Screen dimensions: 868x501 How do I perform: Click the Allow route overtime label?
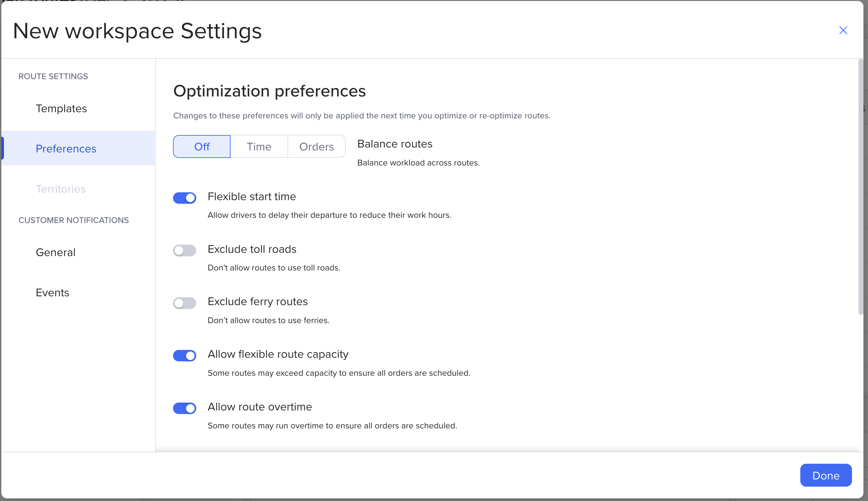[x=259, y=407]
